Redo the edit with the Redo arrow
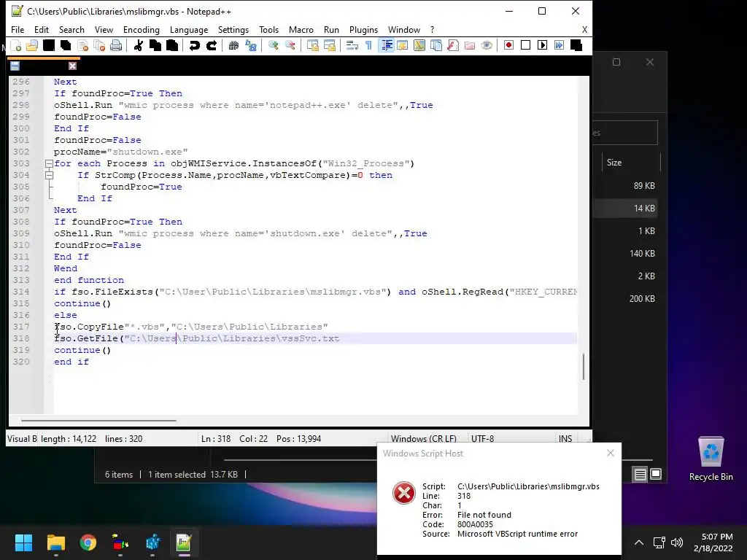Viewport: 747px width, 560px height. [212, 45]
